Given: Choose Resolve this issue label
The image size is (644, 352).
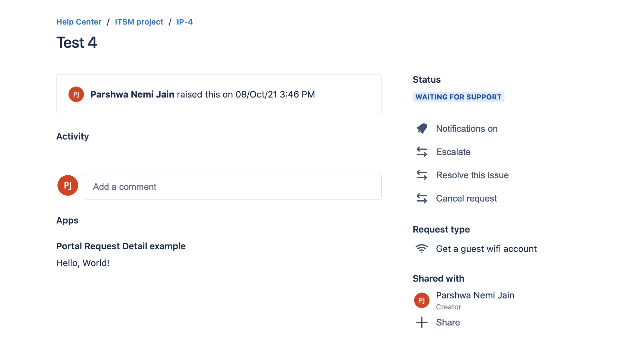Looking at the screenshot, I should pos(472,175).
